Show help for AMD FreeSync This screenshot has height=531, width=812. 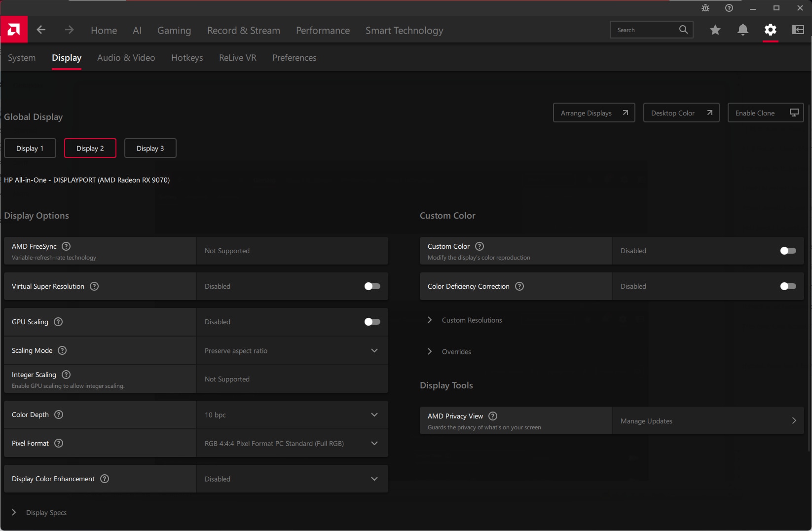pos(66,246)
